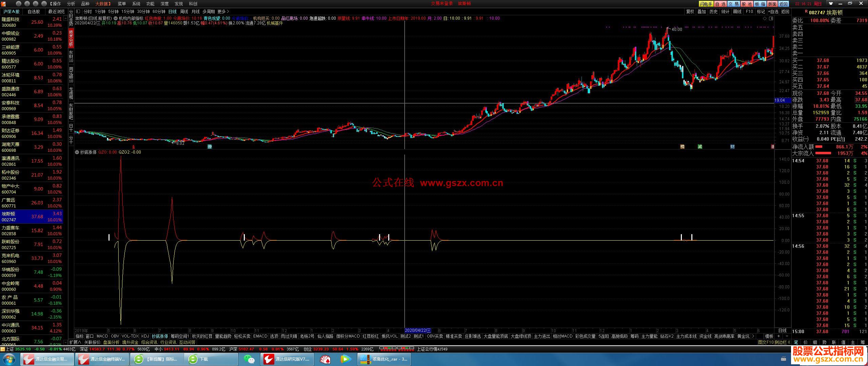Expand the main chart indicator dropdown arrow
The height and width of the screenshot is (366, 868).
116,18
